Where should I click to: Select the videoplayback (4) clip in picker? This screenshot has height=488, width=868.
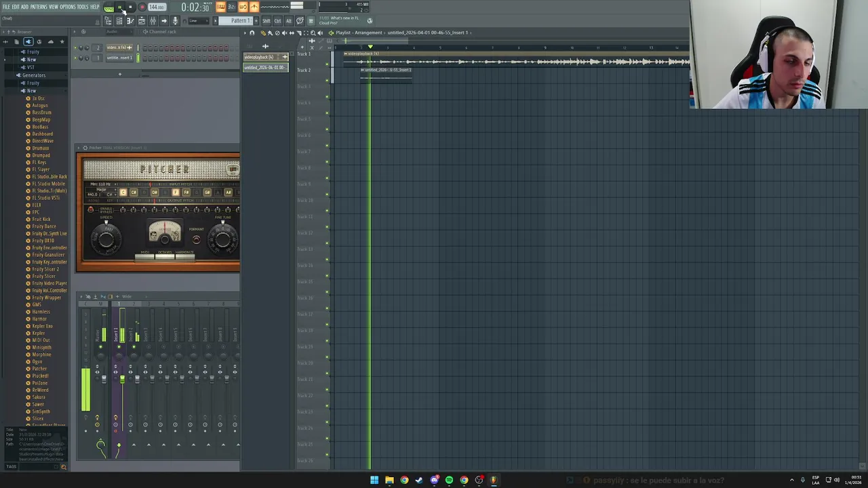[x=265, y=57]
